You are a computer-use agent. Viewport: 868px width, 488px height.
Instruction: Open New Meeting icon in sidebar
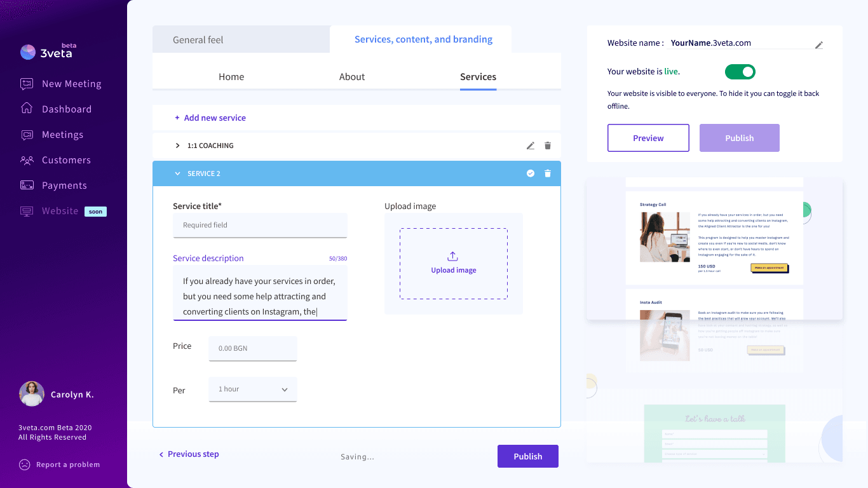[x=27, y=83]
